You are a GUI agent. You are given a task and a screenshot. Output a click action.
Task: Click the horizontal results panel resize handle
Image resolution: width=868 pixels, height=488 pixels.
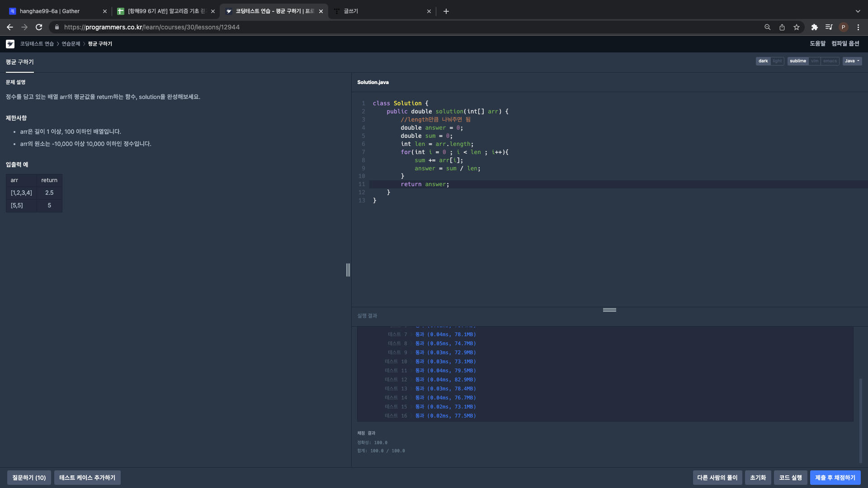point(609,310)
